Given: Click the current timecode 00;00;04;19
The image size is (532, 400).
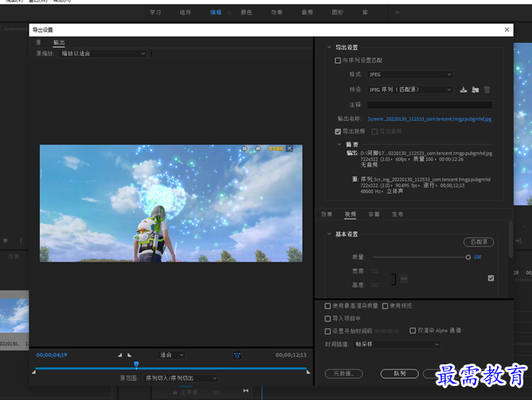Looking at the screenshot, I should coord(51,355).
